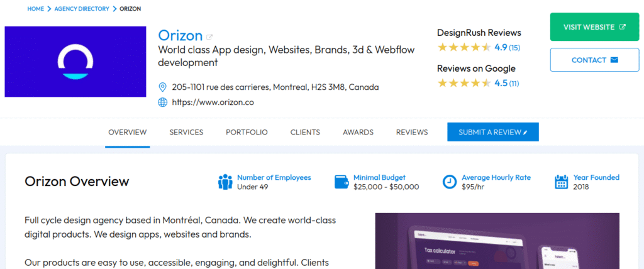
Task: Select the Clients tab
Action: (305, 132)
